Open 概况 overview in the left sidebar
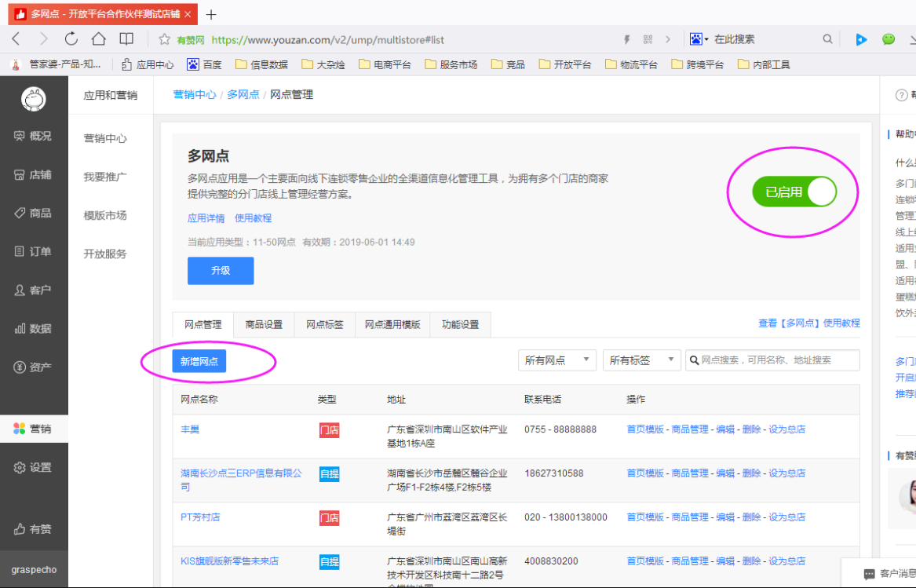Image resolution: width=916 pixels, height=588 pixels. [34, 136]
